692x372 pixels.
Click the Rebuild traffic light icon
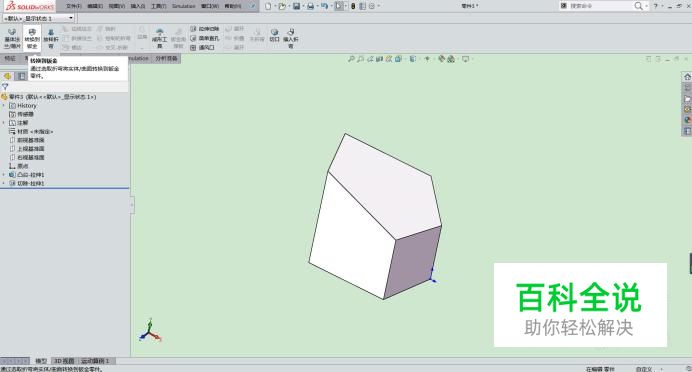coord(353,6)
